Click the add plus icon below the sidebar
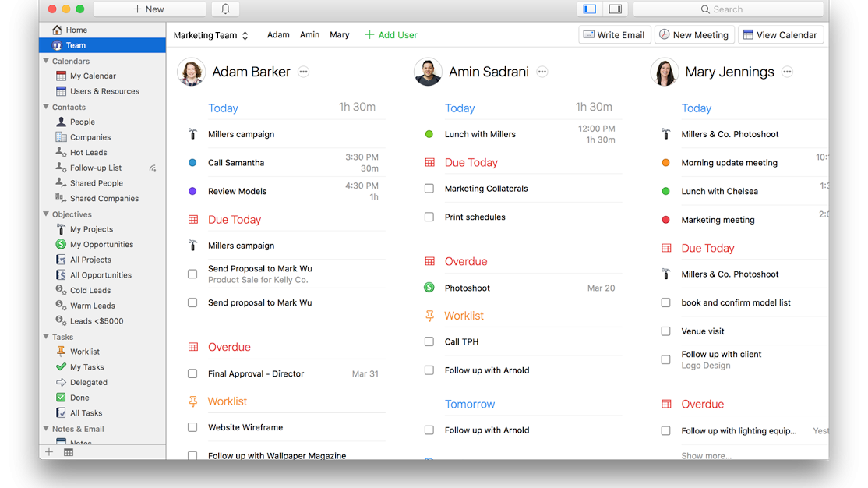This screenshot has width=868, height=488. 49,452
